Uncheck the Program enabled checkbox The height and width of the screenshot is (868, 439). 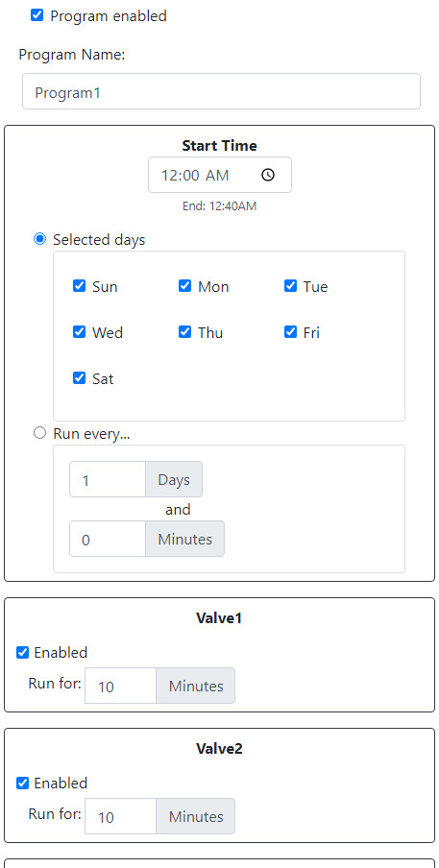37,15
